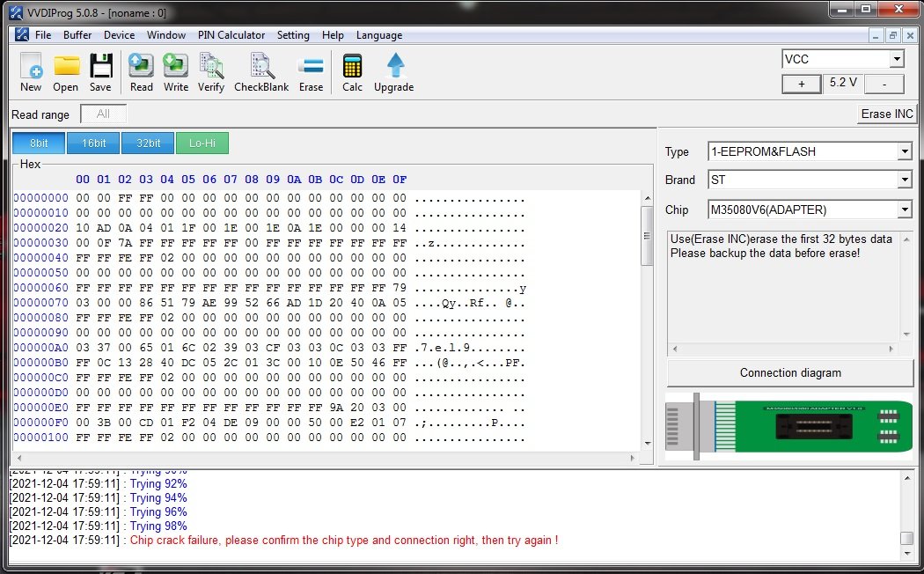Run Verify from the toolbar
Image resolution: width=924 pixels, height=574 pixels.
pos(211,71)
